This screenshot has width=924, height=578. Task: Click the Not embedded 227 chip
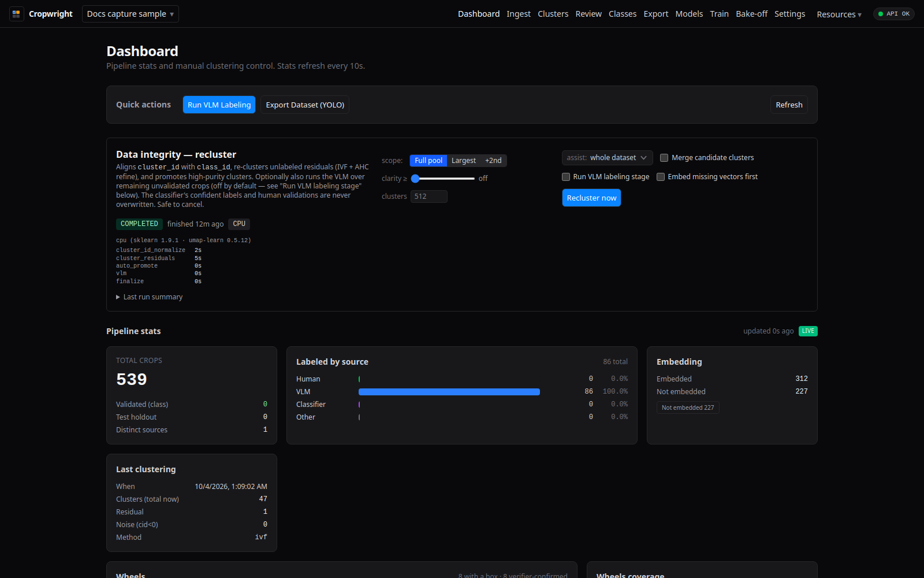[688, 407]
